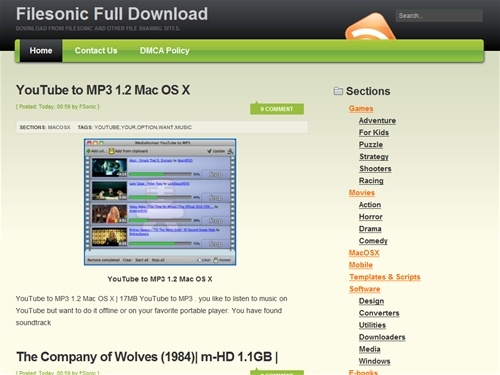Viewport: 500px width, 375px height.
Task: Open the Comedy movies subsection
Action: coord(373,241)
